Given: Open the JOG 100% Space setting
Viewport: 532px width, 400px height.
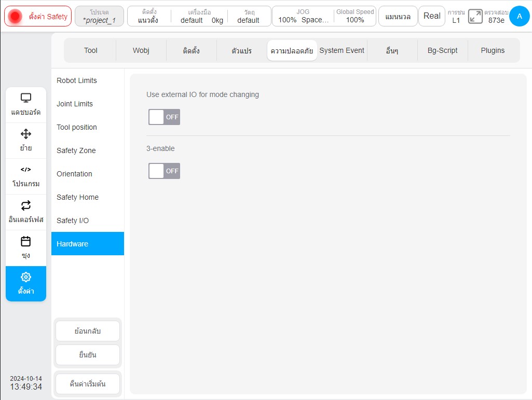Looking at the screenshot, I should [303, 16].
